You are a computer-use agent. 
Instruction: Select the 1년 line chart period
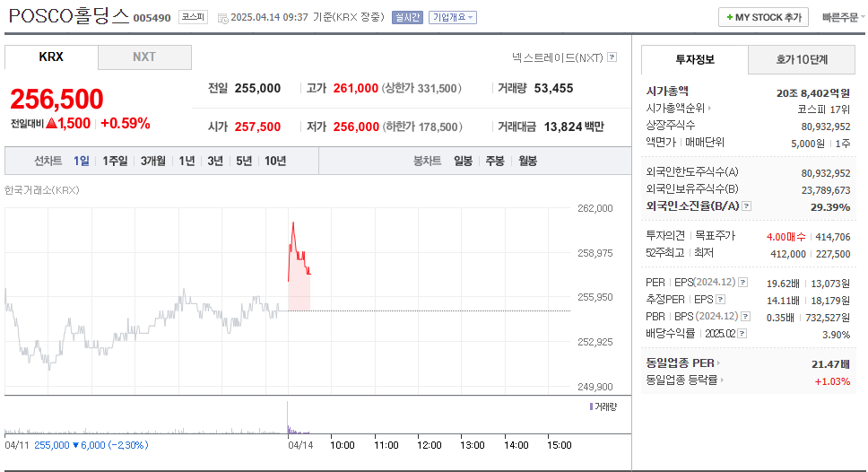[x=187, y=162]
